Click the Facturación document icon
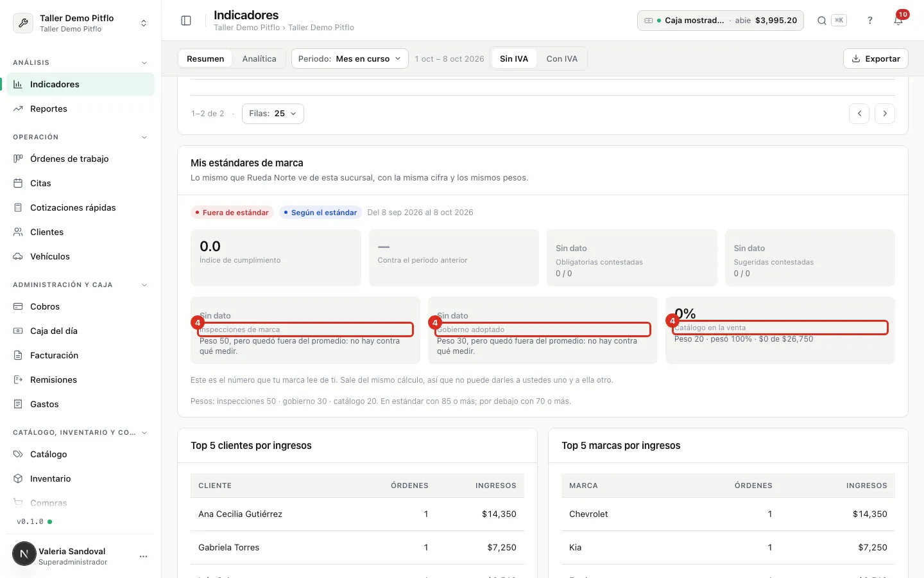 tap(18, 355)
